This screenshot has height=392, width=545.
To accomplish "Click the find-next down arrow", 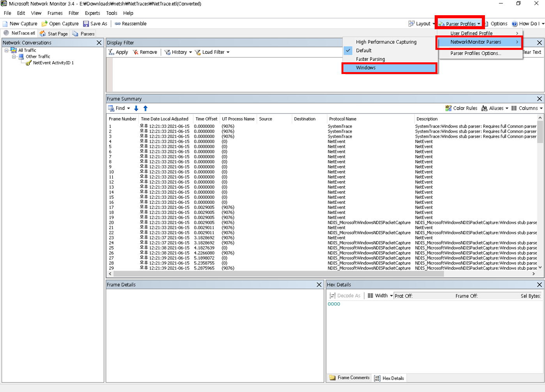I will point(136,108).
